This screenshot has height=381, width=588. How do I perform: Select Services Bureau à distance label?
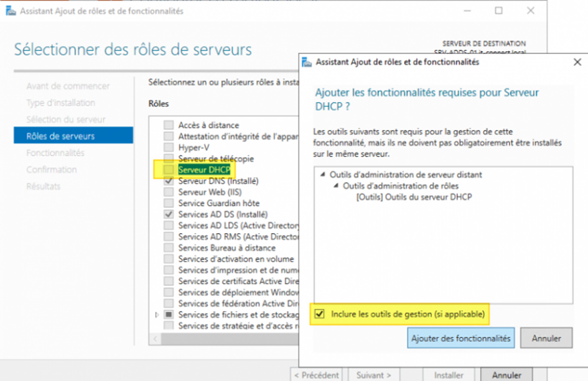click(x=227, y=247)
